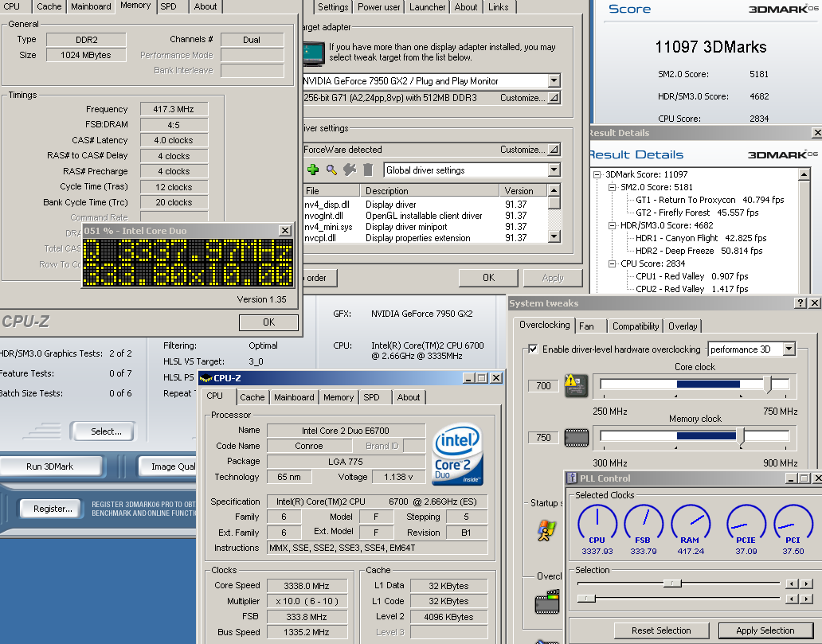Open the NVIDIA GeForce 7950 GX2 adapter dropdown
This screenshot has width=822, height=644.
(554, 80)
